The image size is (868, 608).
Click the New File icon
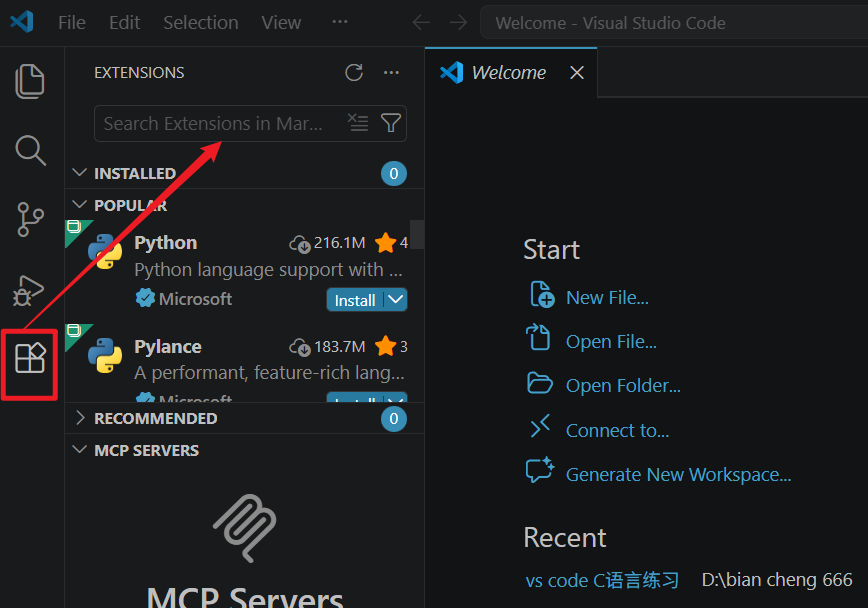click(x=542, y=294)
